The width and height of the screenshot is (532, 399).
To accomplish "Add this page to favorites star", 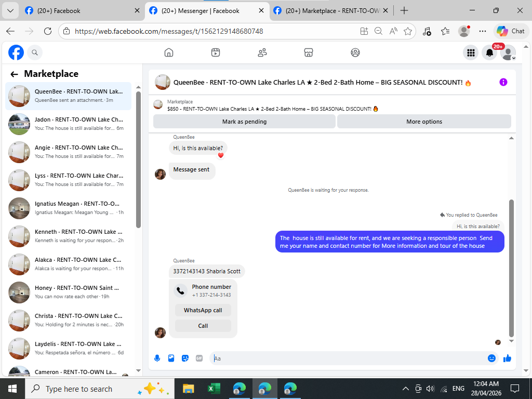I will 408,31.
